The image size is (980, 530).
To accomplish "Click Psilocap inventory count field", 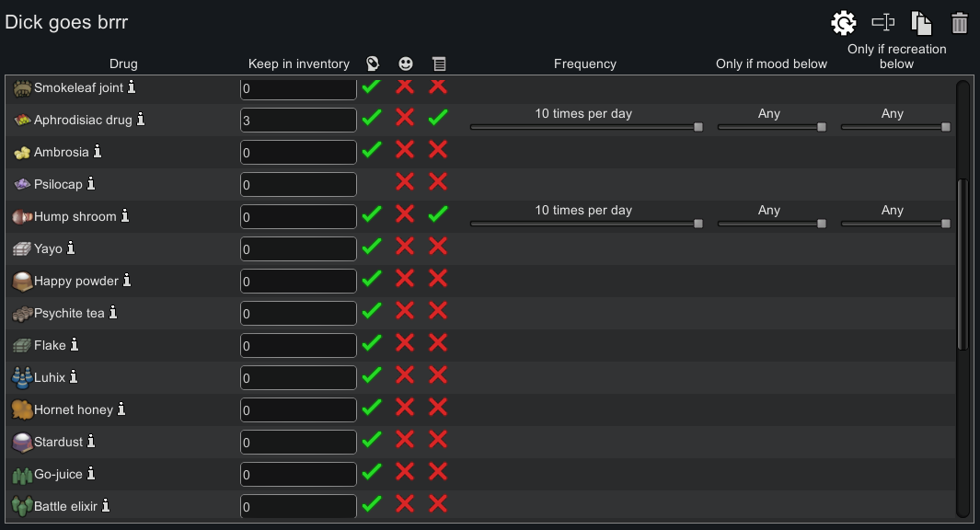I will pyautogui.click(x=298, y=184).
